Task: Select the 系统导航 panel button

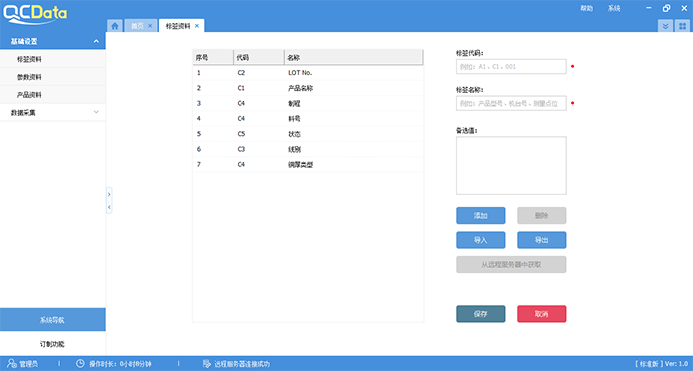Action: (x=53, y=320)
